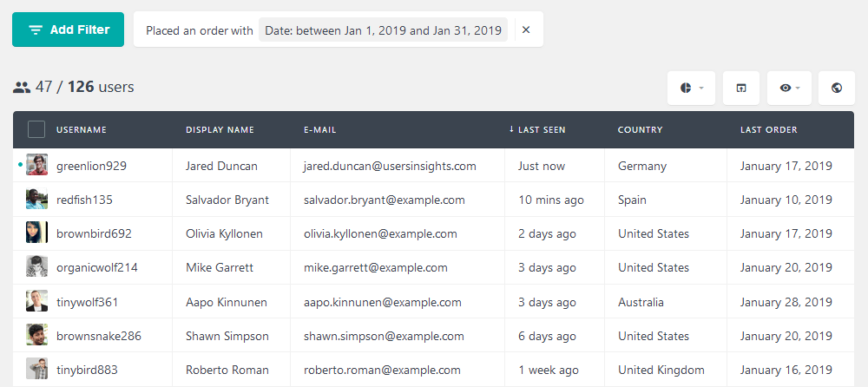The image size is (868, 387).
Task: Select display name Aapo Kinnunen
Action: 227,302
